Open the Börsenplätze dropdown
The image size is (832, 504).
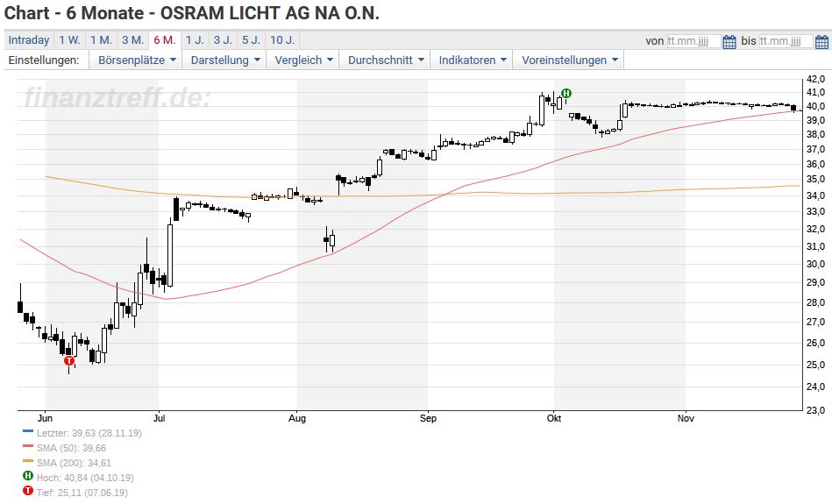point(137,60)
